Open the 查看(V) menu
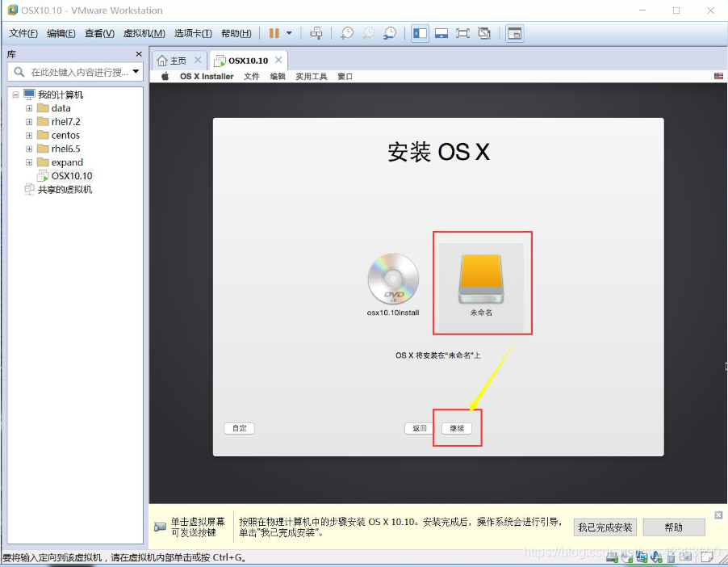 click(x=99, y=33)
